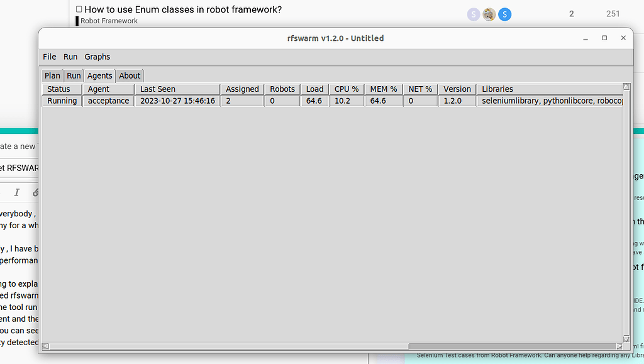Click the lavender S avatar beside the topic title
This screenshot has height=364, width=644.
473,14
